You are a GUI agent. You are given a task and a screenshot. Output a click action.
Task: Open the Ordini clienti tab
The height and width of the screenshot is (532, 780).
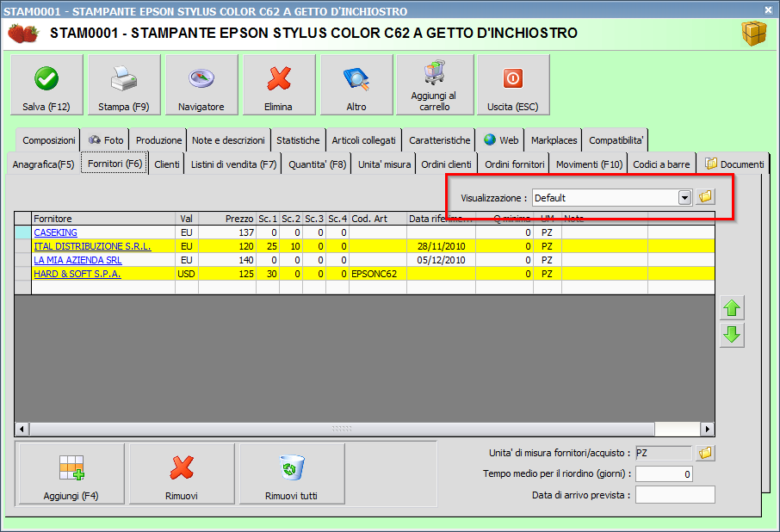[x=446, y=164]
